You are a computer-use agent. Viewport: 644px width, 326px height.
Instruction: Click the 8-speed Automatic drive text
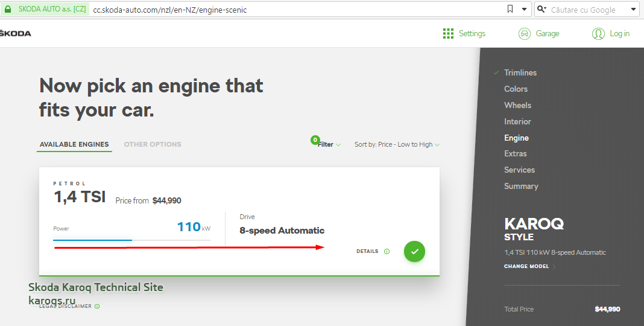pyautogui.click(x=282, y=231)
